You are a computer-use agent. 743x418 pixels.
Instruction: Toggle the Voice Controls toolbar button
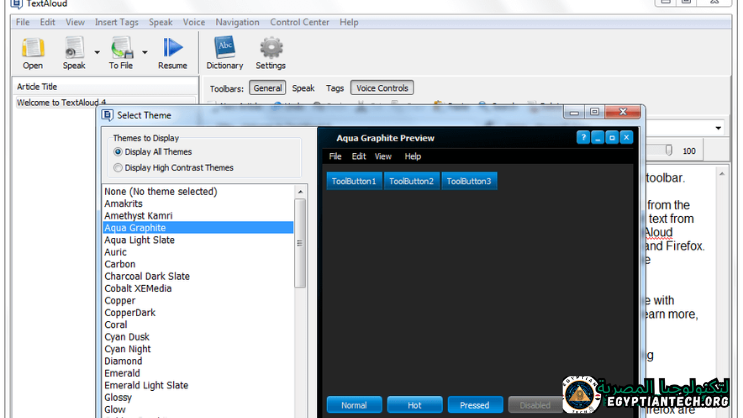[x=382, y=88]
